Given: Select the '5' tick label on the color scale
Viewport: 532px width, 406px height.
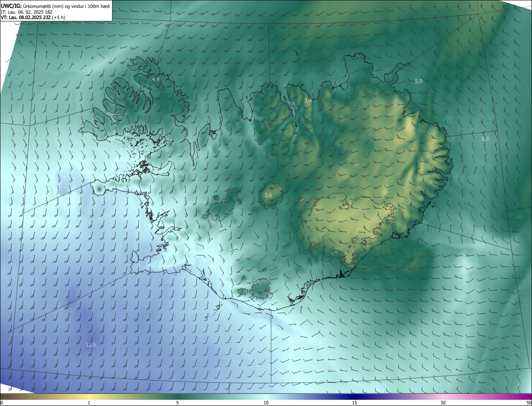Looking at the screenshot, I should [x=177, y=403].
